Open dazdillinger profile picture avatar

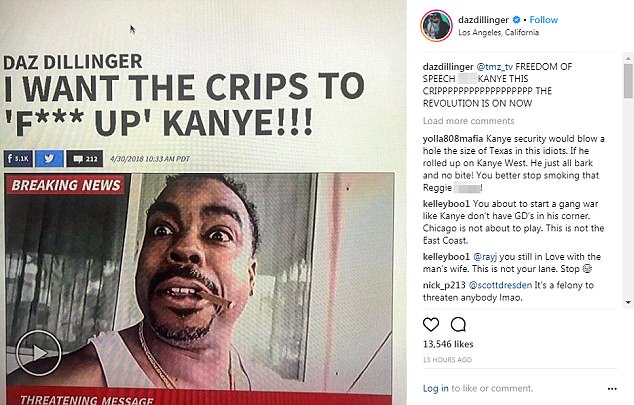(436, 25)
